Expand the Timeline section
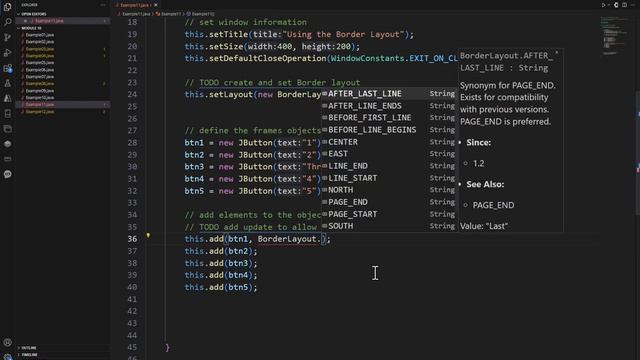 62,355
